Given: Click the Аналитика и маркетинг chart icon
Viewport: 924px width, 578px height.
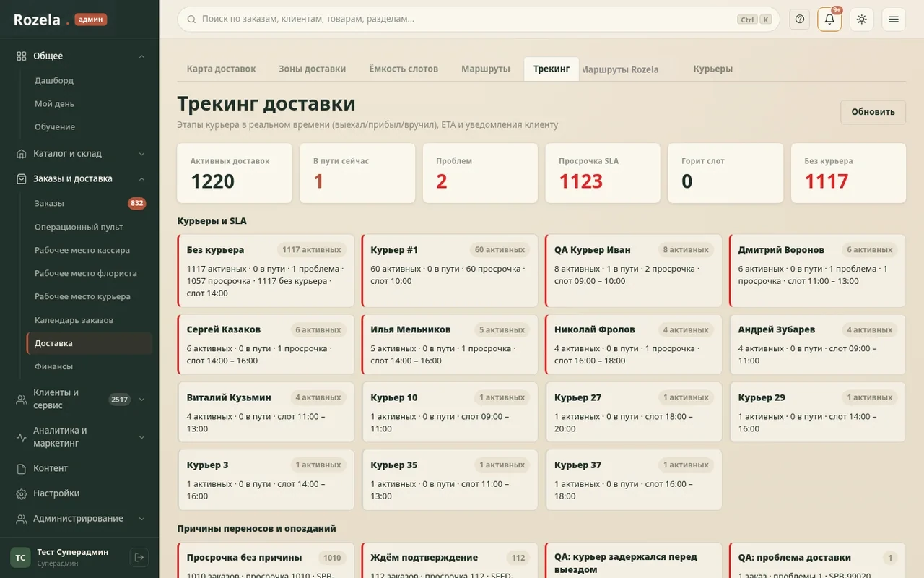Looking at the screenshot, I should coord(22,436).
